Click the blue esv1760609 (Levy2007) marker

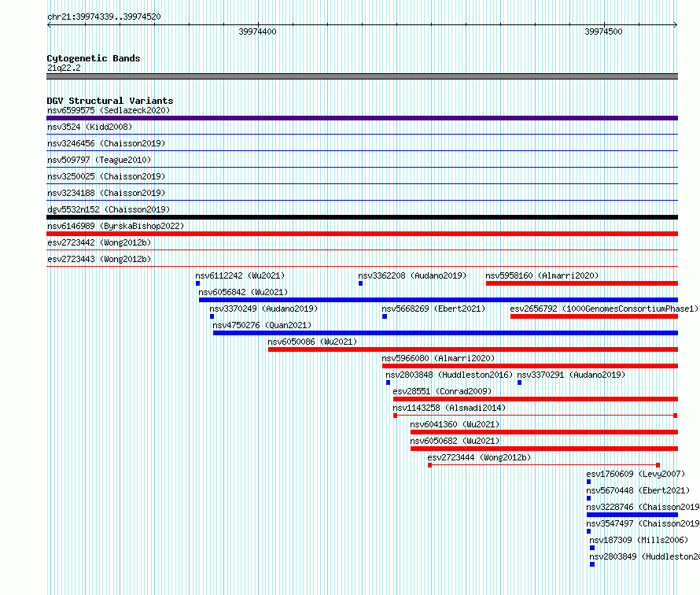[588, 482]
